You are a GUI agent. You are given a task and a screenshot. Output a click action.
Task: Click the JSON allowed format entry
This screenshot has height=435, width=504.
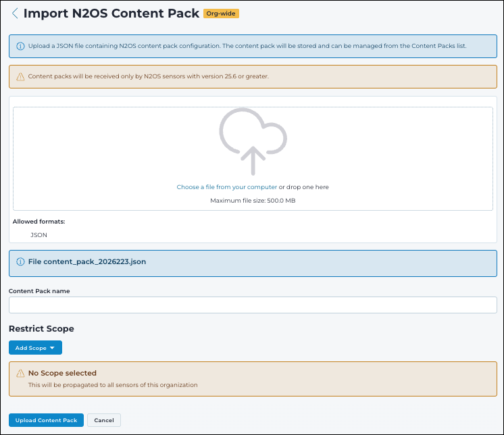click(39, 235)
